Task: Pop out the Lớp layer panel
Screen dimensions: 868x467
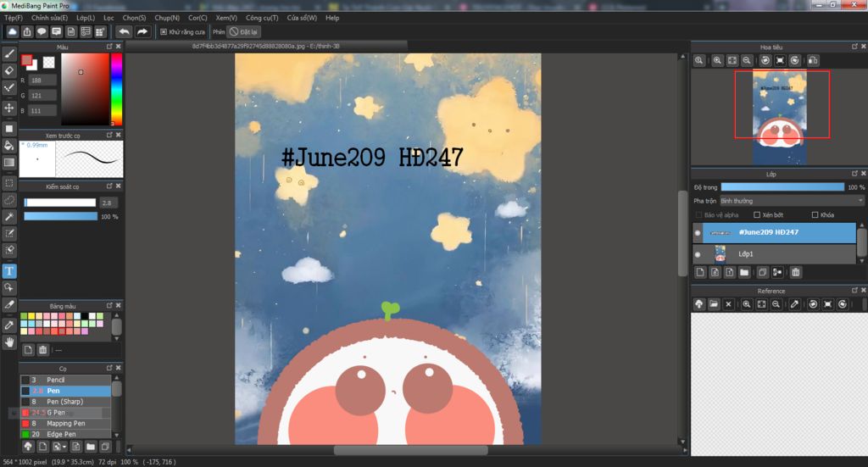Action: 854,173
